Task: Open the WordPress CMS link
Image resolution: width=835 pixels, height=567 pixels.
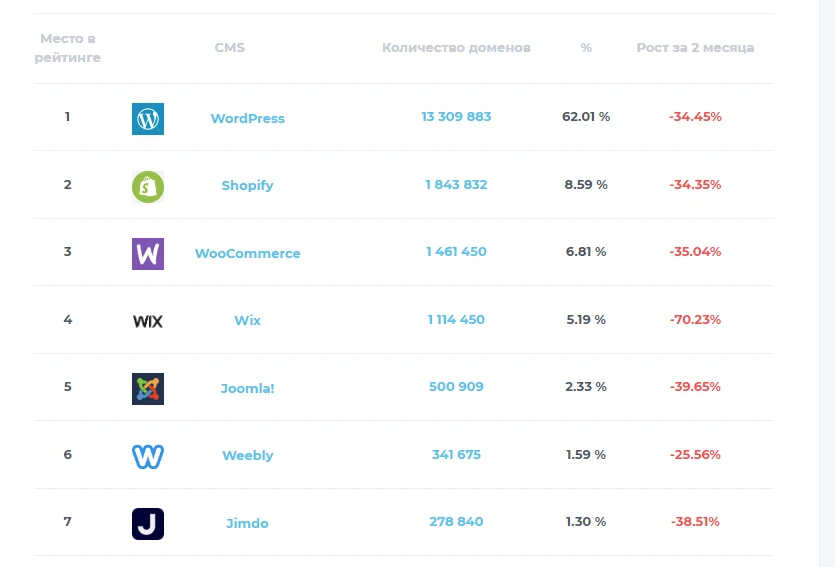Action: click(248, 118)
